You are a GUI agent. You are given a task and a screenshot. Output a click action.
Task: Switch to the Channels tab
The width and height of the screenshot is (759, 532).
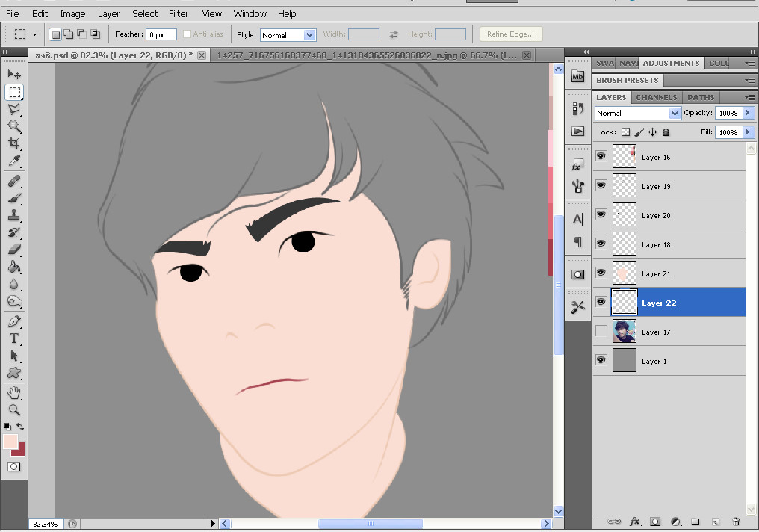pyautogui.click(x=656, y=97)
